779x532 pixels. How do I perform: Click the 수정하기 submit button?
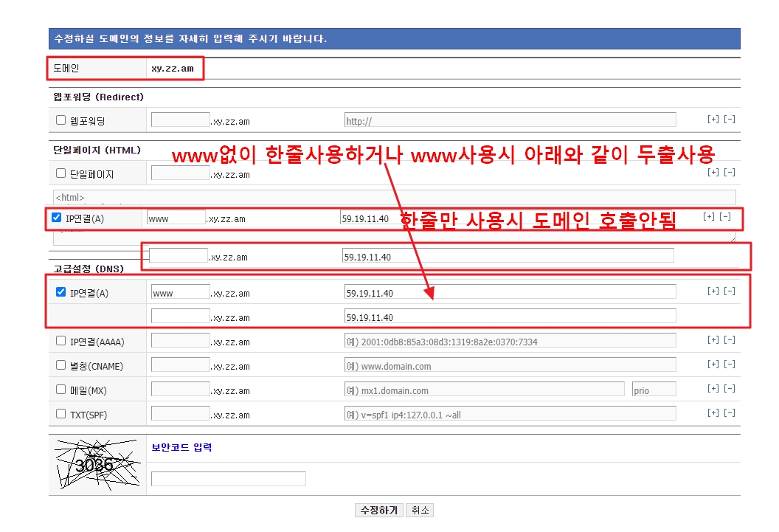(378, 510)
